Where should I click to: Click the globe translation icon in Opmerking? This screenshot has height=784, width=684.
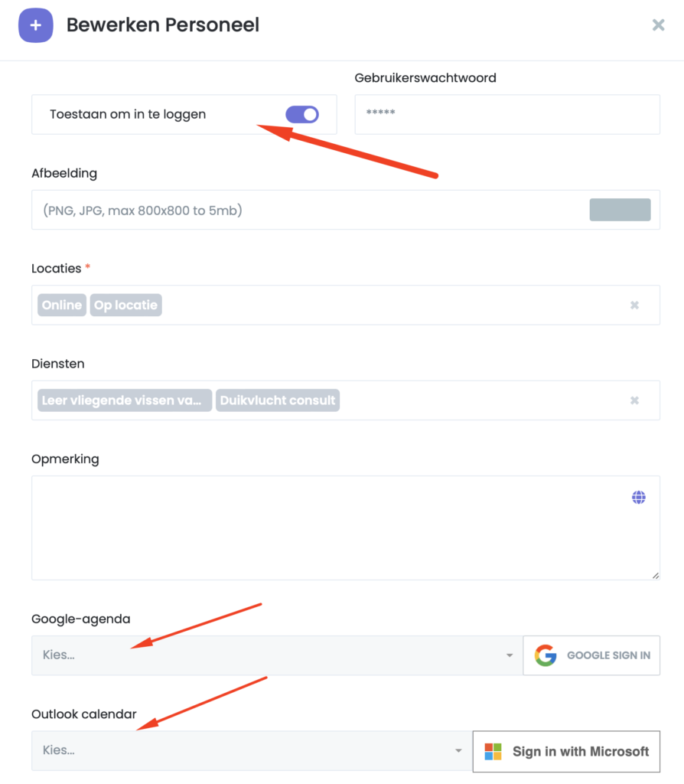pyautogui.click(x=639, y=498)
